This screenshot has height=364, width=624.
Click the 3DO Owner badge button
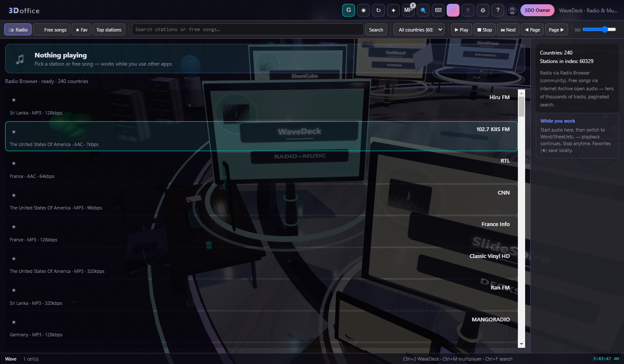[x=537, y=10]
